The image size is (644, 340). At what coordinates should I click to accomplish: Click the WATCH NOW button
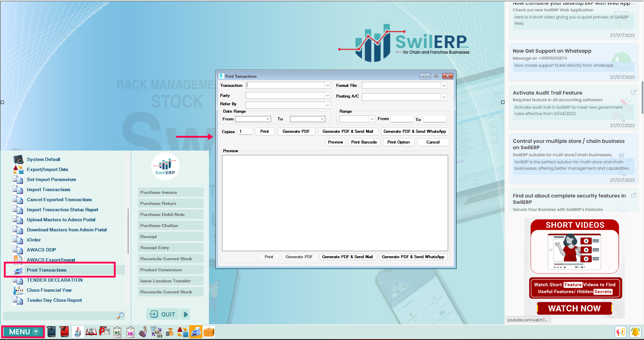pos(575,308)
